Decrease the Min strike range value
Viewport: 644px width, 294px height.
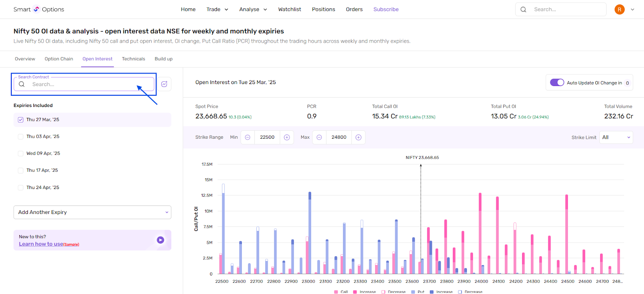[248, 137]
